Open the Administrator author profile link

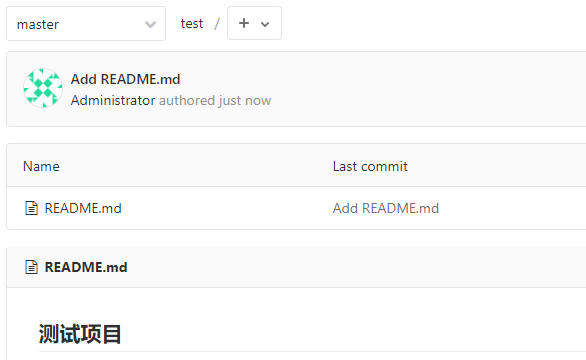point(113,100)
